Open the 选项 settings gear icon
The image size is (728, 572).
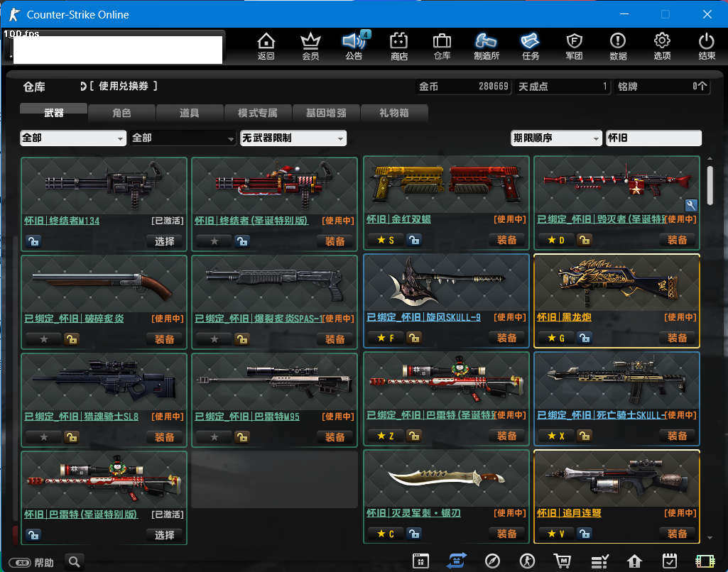(662, 46)
